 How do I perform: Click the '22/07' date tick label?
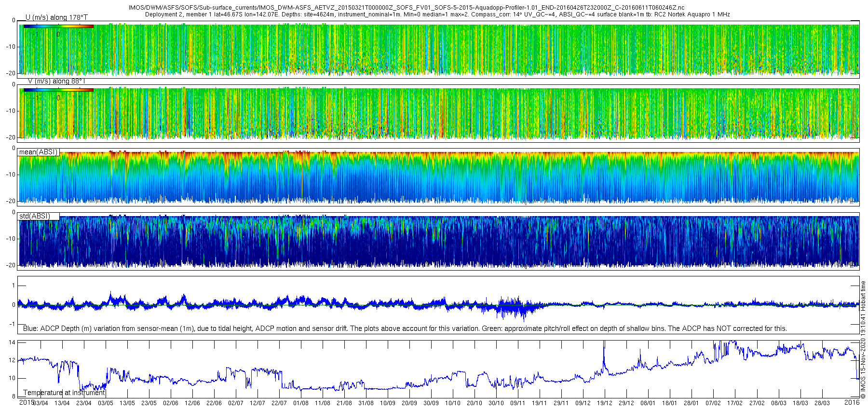pos(279,403)
